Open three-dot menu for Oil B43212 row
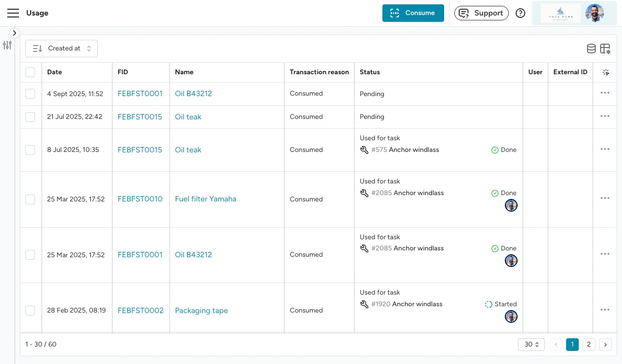This screenshot has width=622, height=364. [605, 93]
